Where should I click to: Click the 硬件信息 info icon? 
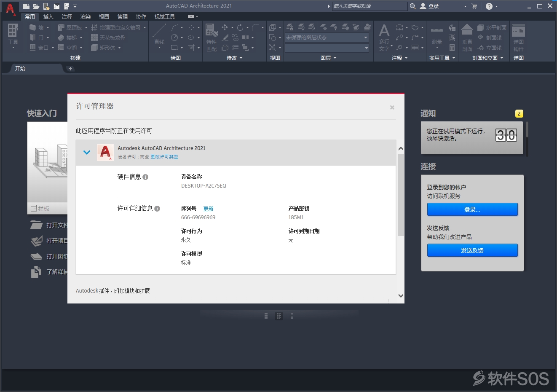[x=145, y=177]
